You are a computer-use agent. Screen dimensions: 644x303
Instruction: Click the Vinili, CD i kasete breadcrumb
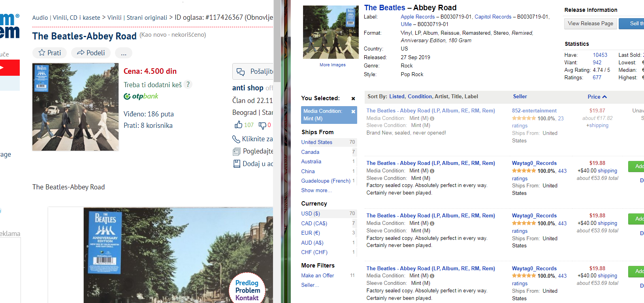[x=77, y=18]
